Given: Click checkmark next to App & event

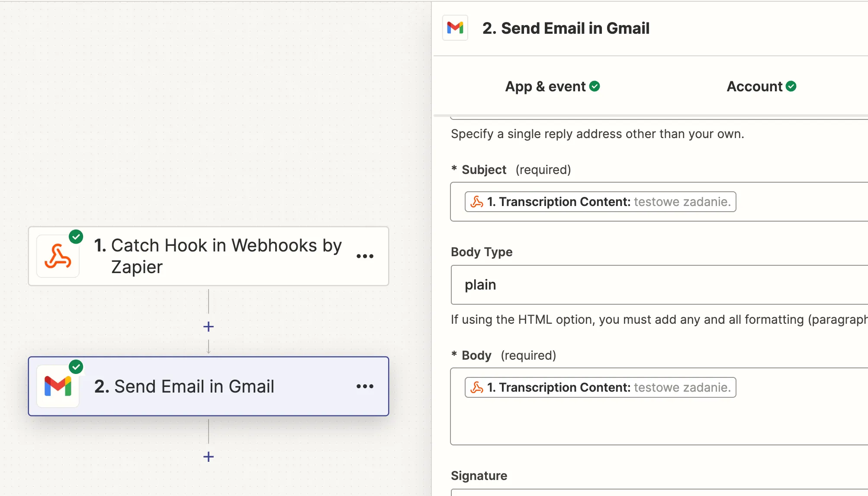Looking at the screenshot, I should click(595, 86).
